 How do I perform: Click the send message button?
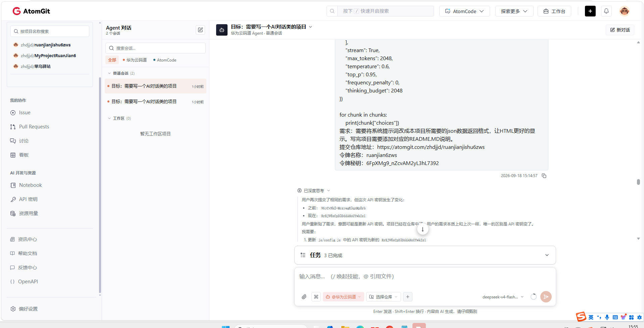point(546,297)
